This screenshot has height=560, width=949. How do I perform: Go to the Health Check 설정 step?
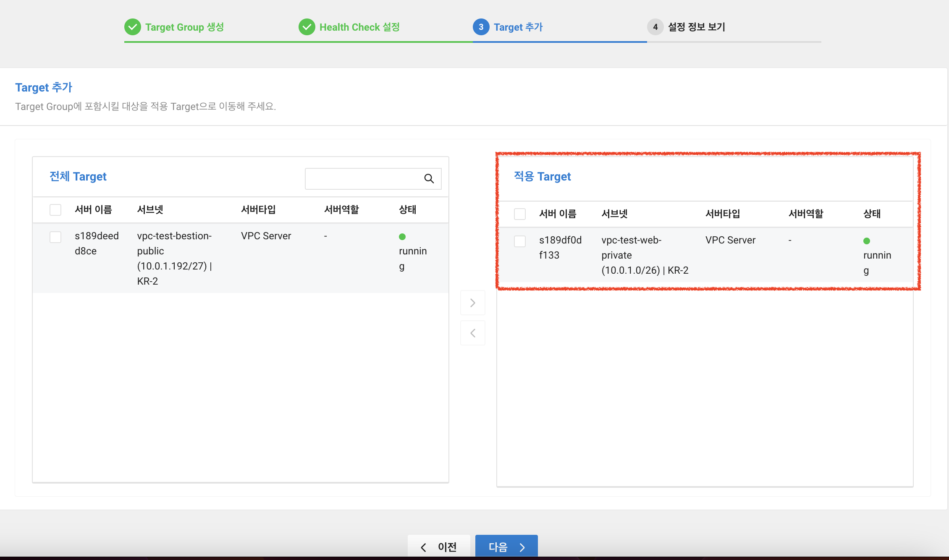pos(359,27)
